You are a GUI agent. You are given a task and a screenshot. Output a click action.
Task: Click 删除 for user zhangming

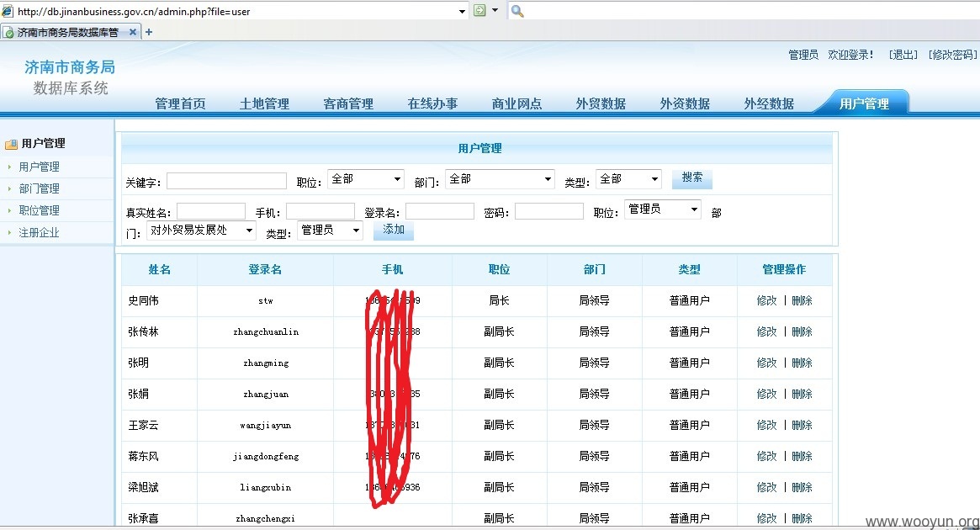click(x=802, y=363)
